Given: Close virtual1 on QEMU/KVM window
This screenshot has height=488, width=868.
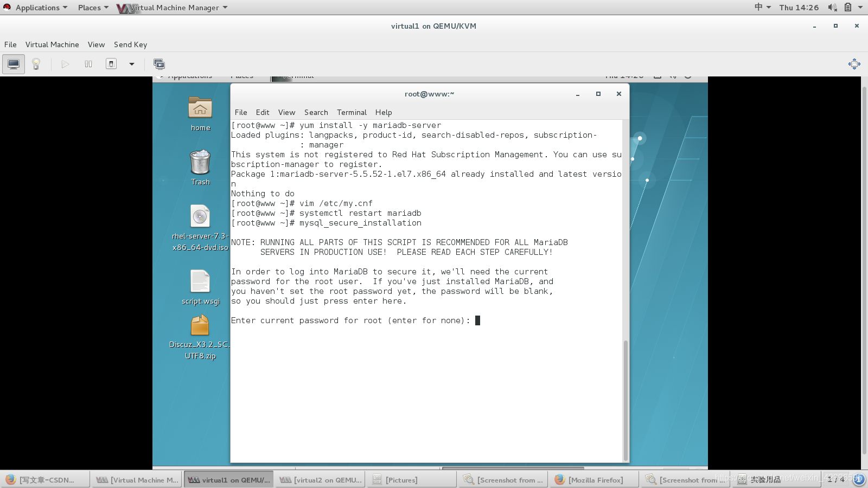Looking at the screenshot, I should click(857, 26).
